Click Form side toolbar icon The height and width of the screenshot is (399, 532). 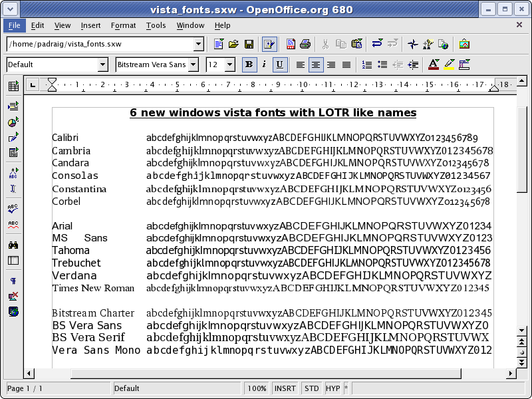[13, 152]
